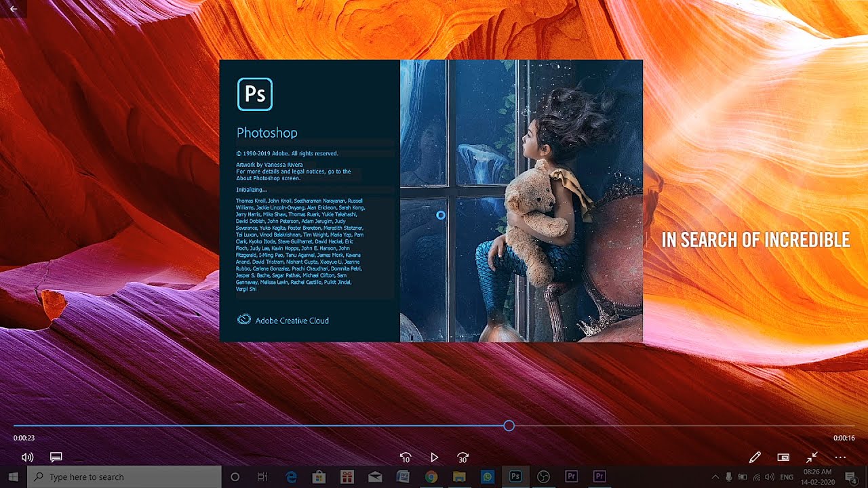
Task: Open WhatsApp from the taskbar
Action: click(487, 476)
